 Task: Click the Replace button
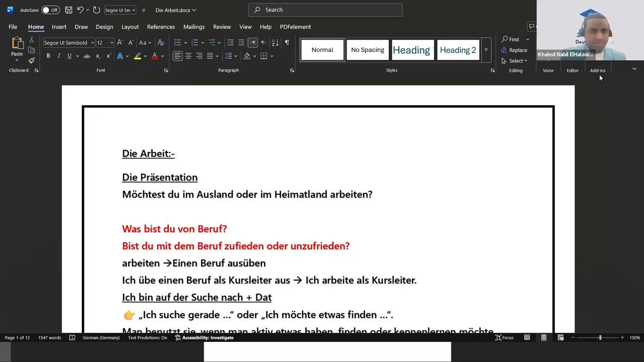tap(514, 50)
